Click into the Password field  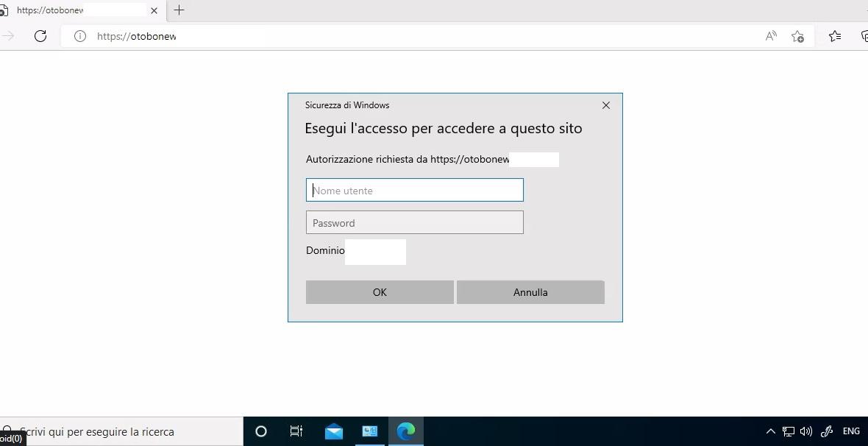point(414,223)
